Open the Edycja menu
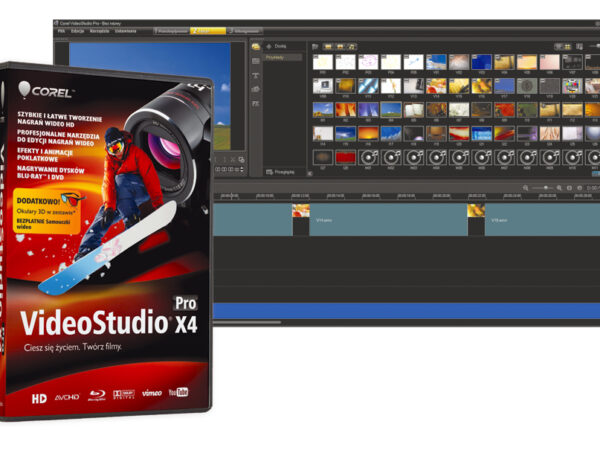Image resolution: width=600 pixels, height=450 pixels. pyautogui.click(x=76, y=31)
